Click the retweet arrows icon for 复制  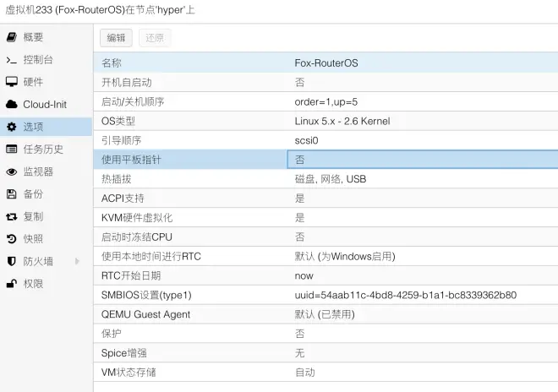point(11,216)
